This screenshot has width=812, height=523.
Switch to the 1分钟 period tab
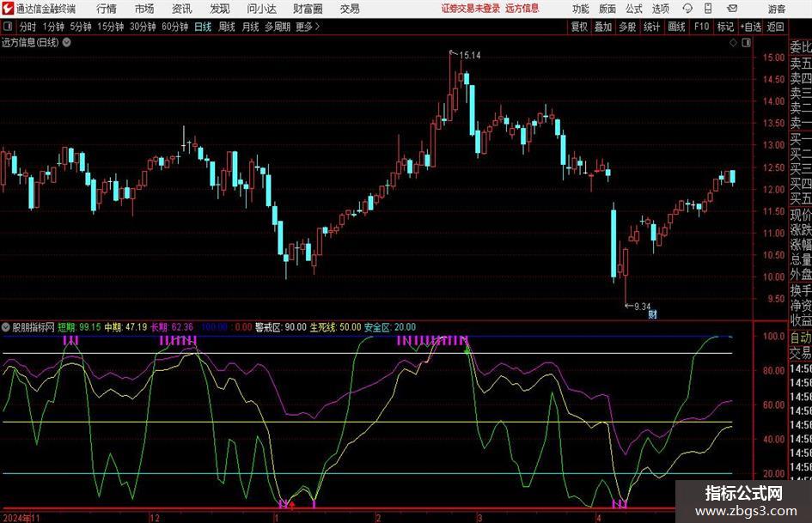(x=53, y=27)
